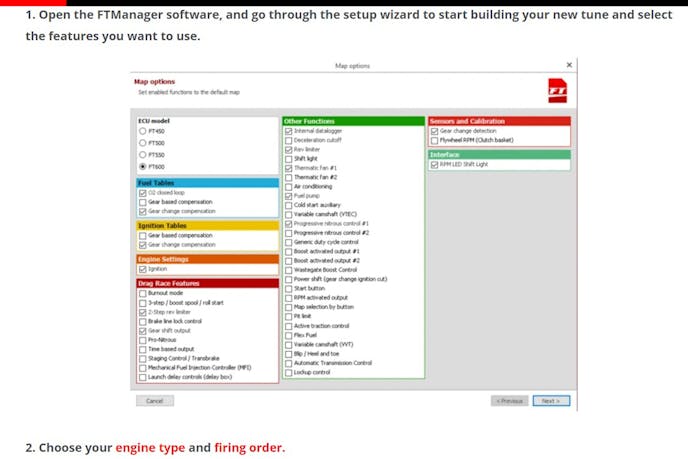Tick the Wastegate Boost Control checkbox

tap(289, 270)
